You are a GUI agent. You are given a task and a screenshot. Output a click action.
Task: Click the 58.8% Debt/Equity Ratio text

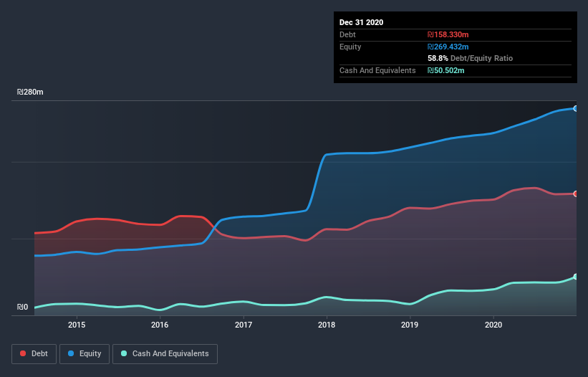point(471,58)
